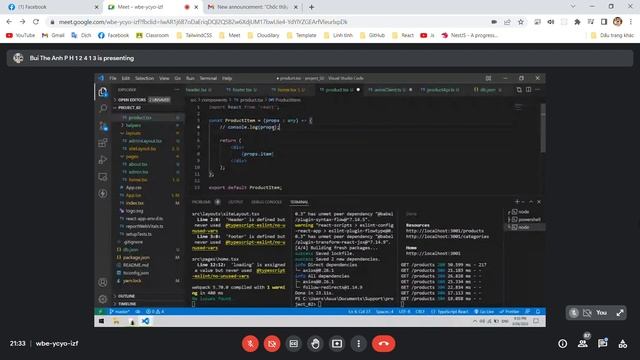Go back in Chrome

tap(9, 22)
